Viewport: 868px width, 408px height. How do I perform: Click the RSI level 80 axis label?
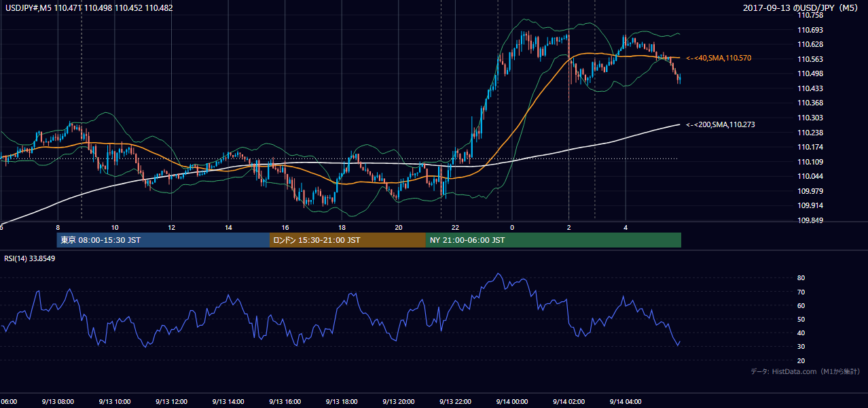coord(801,278)
